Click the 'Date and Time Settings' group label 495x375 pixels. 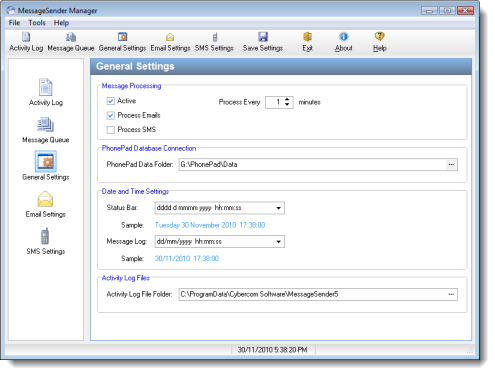tap(135, 191)
